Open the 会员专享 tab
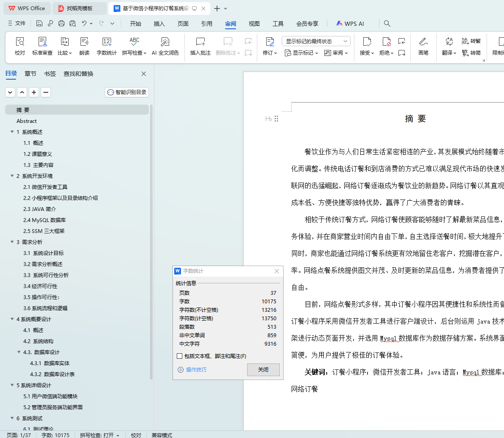The image size is (504, 438). click(307, 23)
